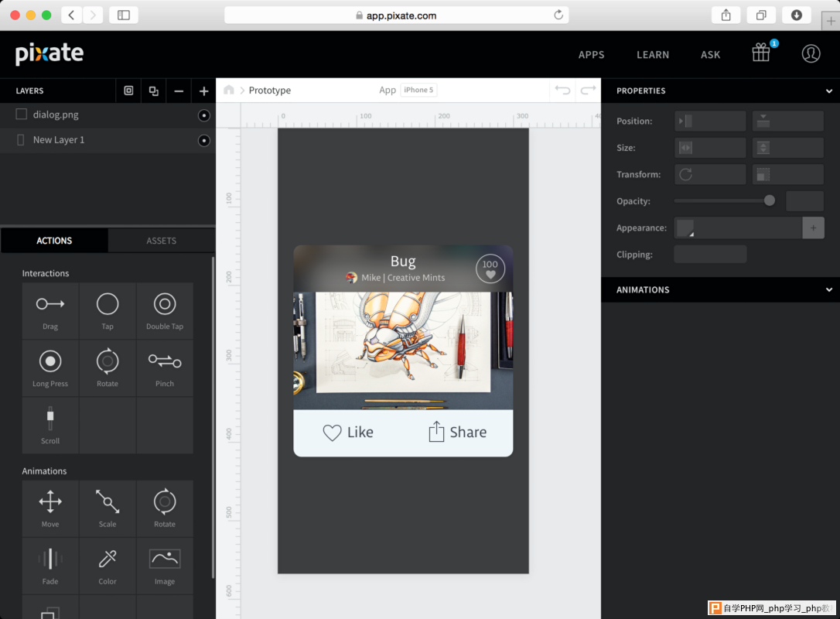Click the Transform scale field

point(787,174)
